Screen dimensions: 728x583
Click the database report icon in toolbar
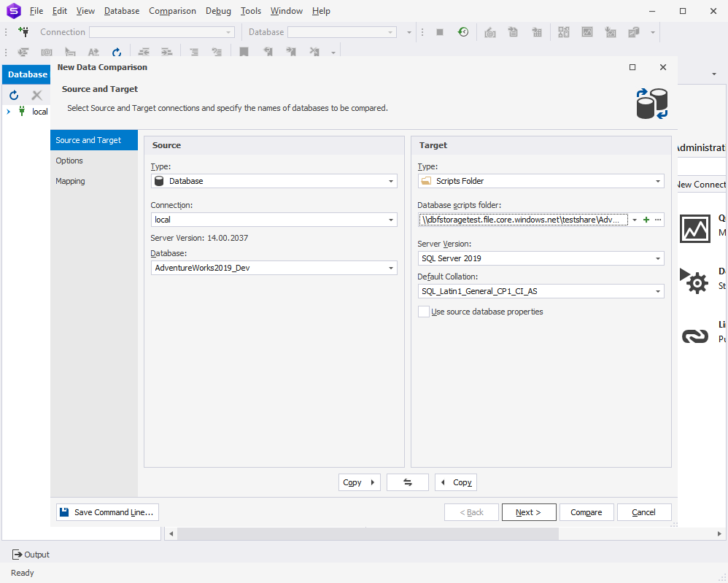point(634,32)
